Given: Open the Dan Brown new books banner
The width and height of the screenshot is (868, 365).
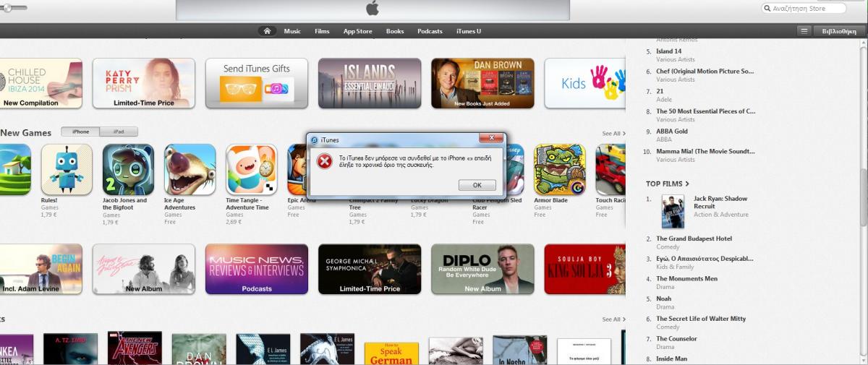Looking at the screenshot, I should (x=482, y=83).
